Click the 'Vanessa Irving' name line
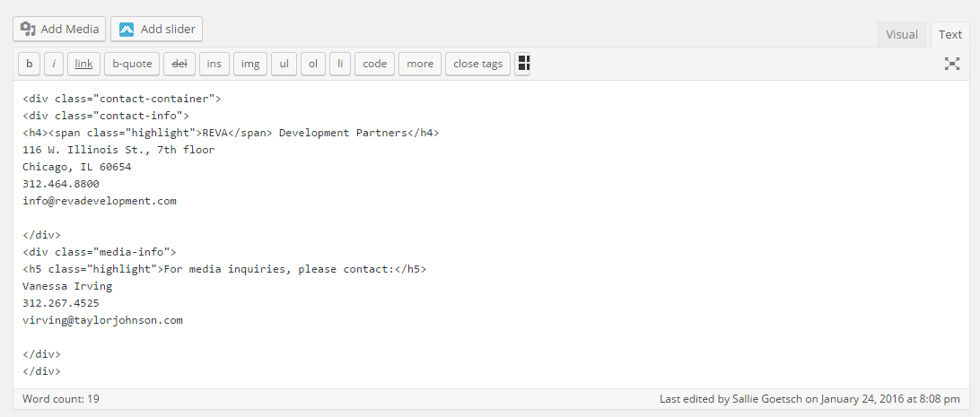Image resolution: width=980 pixels, height=417 pixels. [67, 287]
